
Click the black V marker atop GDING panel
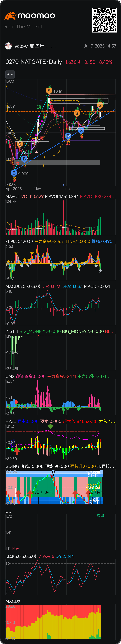coord(53,473)
